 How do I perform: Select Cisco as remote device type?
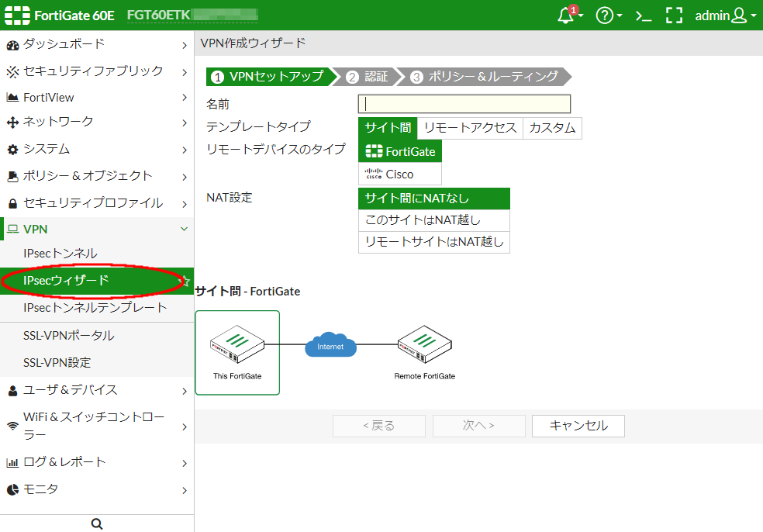(399, 174)
